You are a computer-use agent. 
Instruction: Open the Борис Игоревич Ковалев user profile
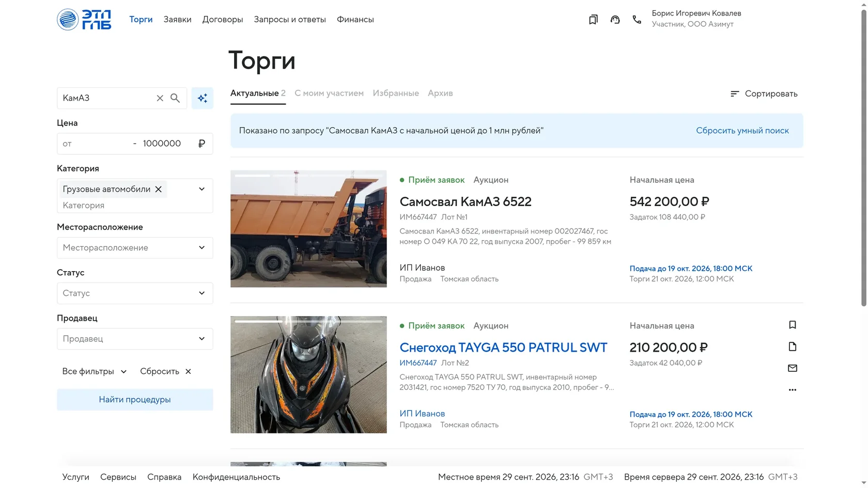[696, 19]
